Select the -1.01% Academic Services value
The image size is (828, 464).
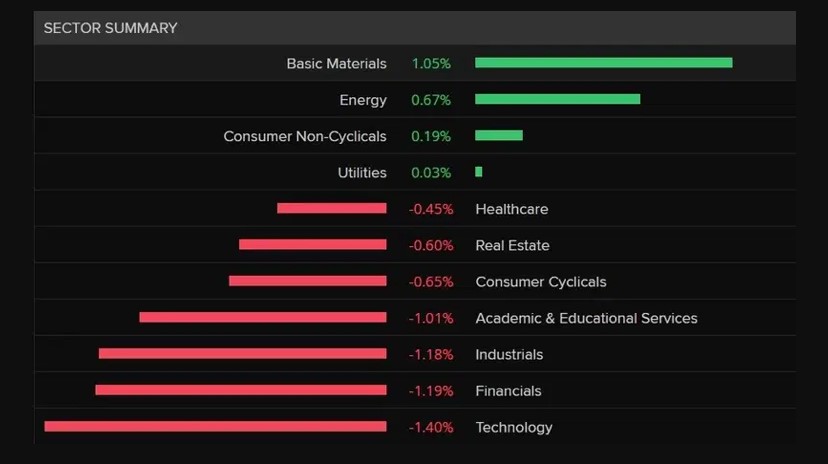click(431, 318)
